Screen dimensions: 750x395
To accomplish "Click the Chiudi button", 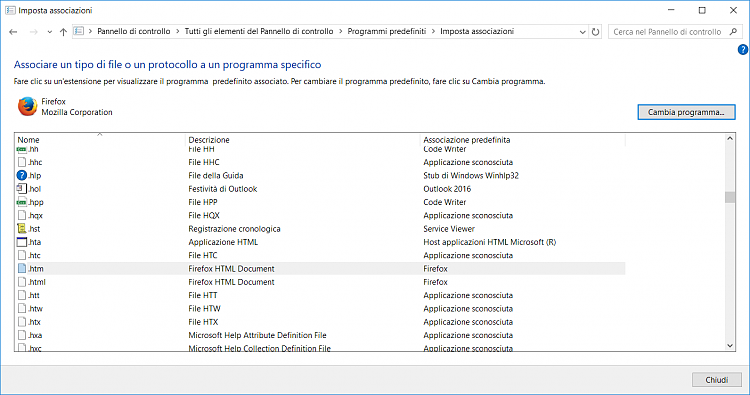I will tap(717, 380).
